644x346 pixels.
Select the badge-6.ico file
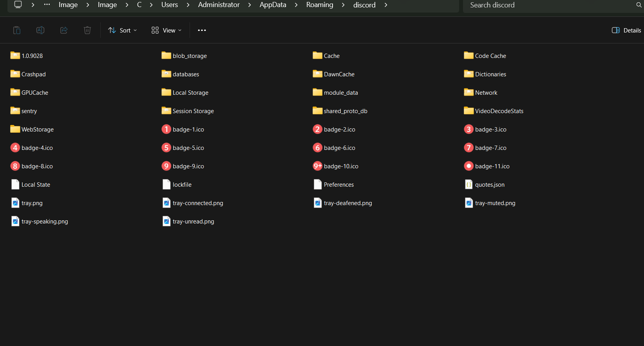334,148
